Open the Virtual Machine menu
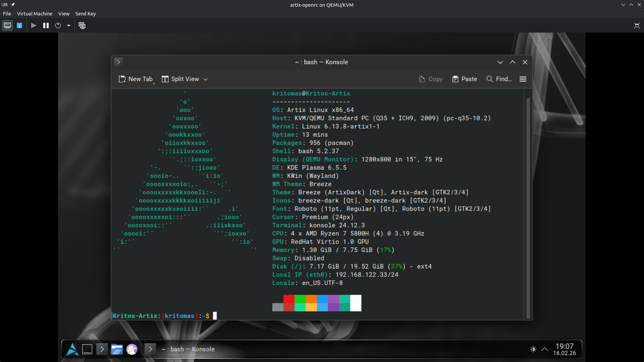Image resolution: width=644 pixels, height=362 pixels. pos(35,14)
